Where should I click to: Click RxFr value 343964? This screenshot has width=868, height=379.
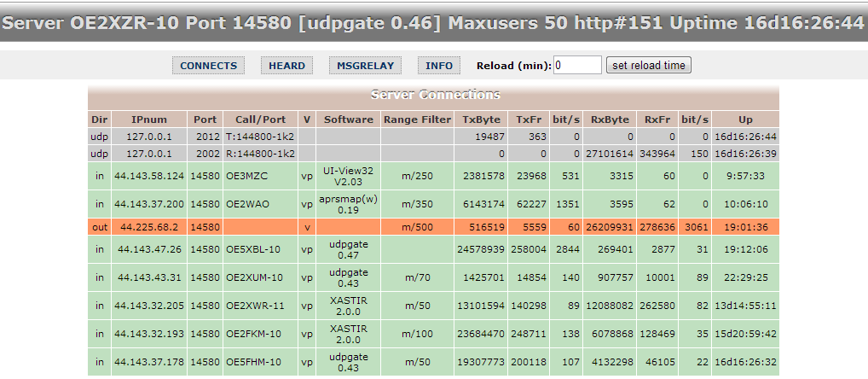(x=657, y=154)
